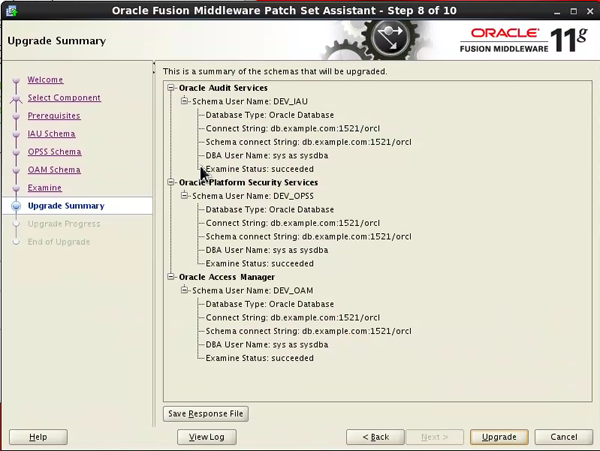Close the Patch Set Assistant window

590,11
